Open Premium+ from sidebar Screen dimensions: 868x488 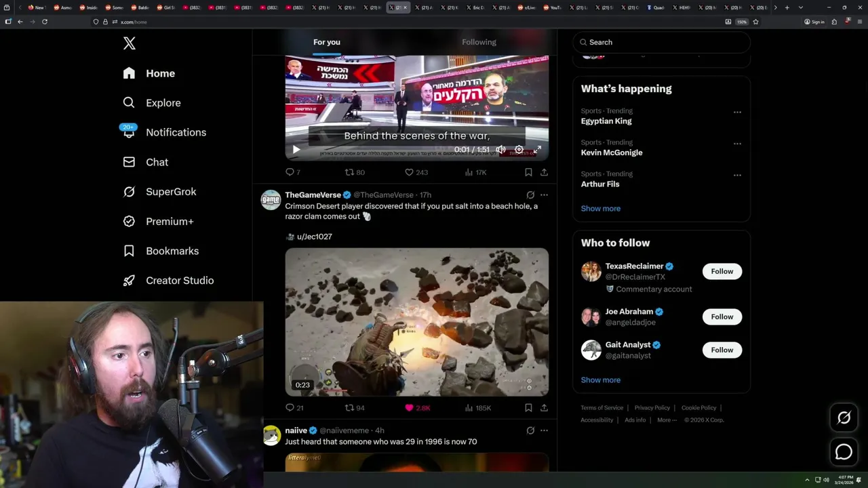[159, 221]
